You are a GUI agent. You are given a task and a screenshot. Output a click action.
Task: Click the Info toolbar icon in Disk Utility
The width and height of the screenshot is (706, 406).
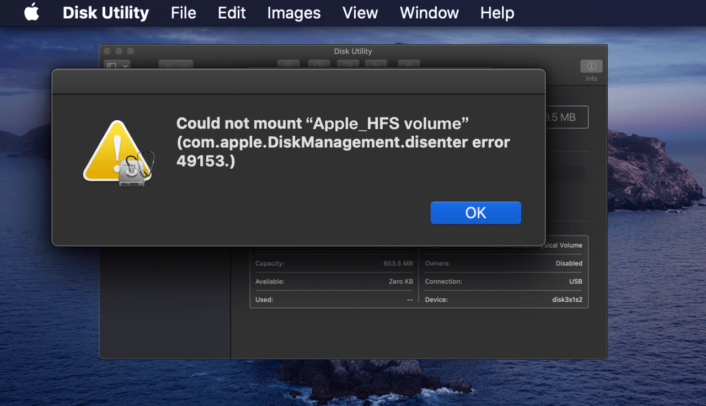(591, 67)
